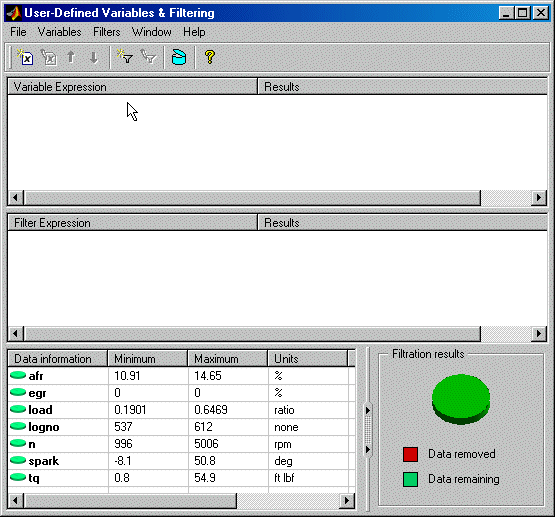Image resolution: width=555 pixels, height=517 pixels.
Task: Click the red Data removed swatch
Action: [x=410, y=454]
